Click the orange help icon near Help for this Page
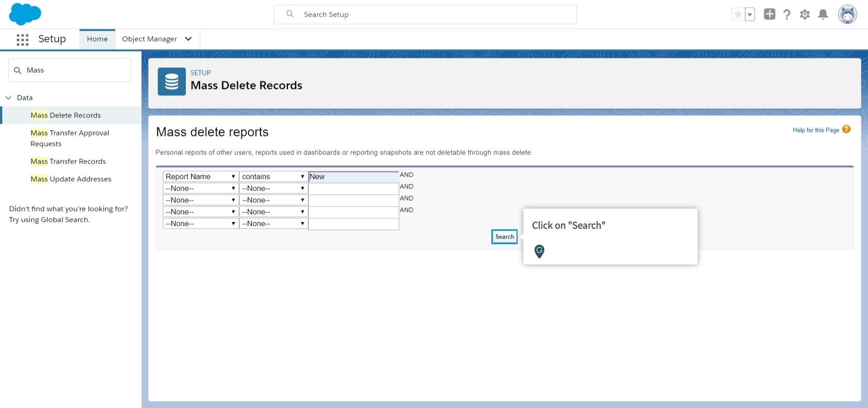 coord(846,129)
